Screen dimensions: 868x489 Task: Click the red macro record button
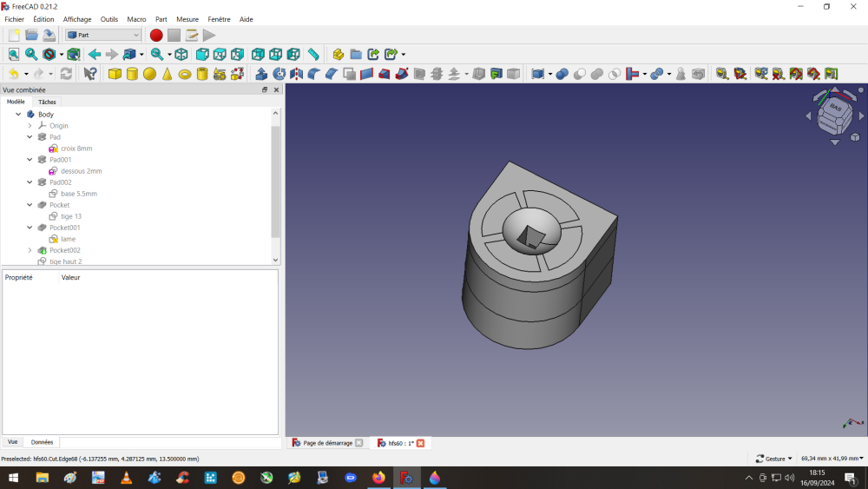click(x=156, y=35)
